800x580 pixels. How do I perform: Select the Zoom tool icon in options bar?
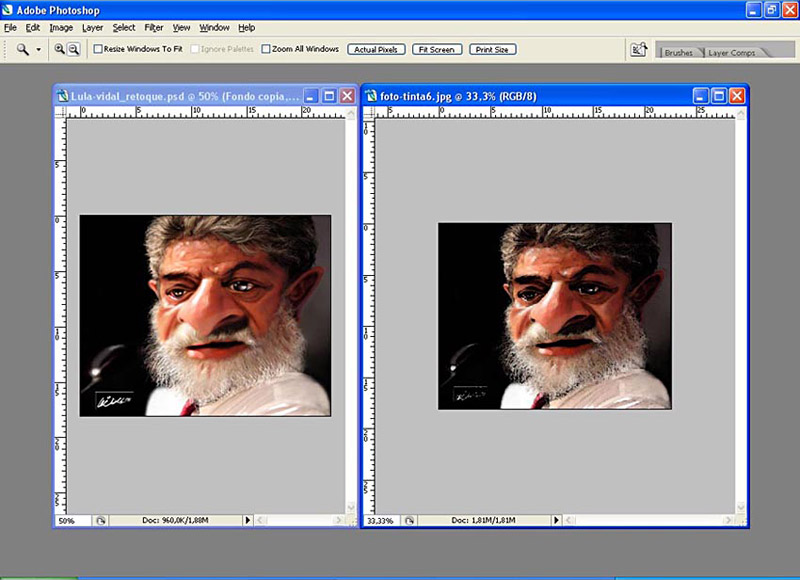coord(22,49)
